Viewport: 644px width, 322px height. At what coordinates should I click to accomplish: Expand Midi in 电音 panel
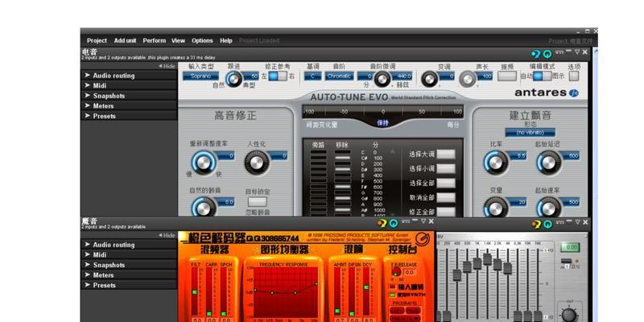coord(129,85)
